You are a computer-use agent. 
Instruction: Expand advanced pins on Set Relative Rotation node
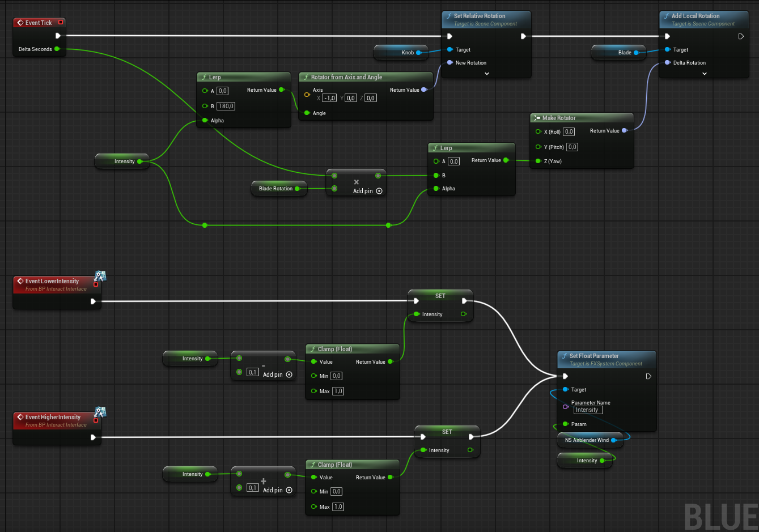point(486,74)
